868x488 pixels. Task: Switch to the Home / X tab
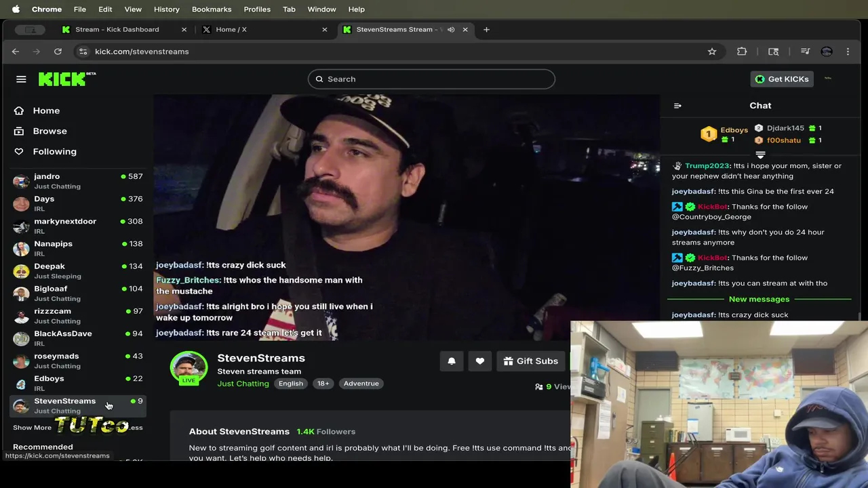click(x=264, y=29)
